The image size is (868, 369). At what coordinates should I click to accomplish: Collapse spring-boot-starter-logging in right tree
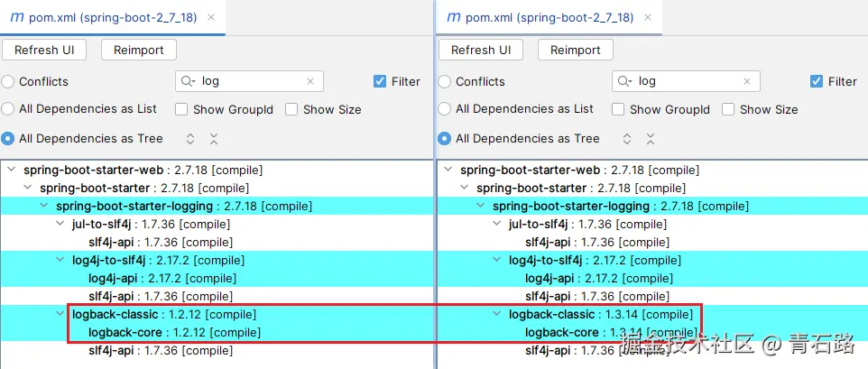481,207
